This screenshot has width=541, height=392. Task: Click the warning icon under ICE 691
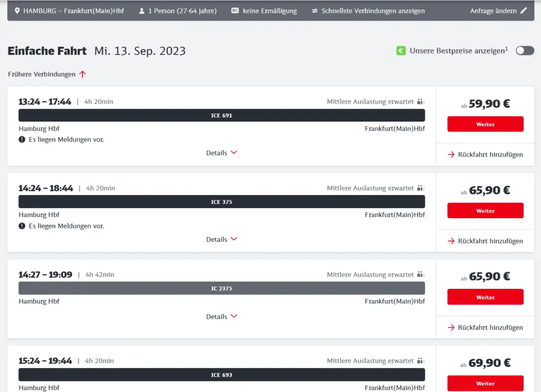coord(22,140)
